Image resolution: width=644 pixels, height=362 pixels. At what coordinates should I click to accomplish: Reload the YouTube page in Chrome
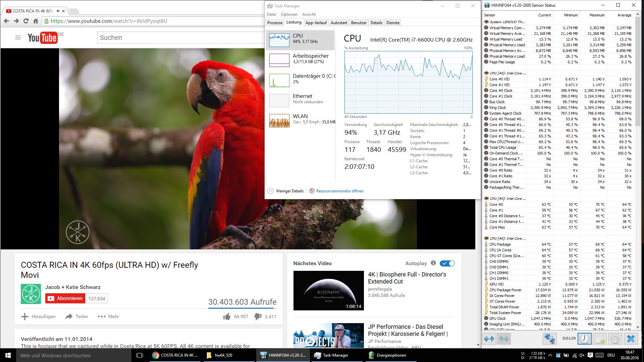26,21
